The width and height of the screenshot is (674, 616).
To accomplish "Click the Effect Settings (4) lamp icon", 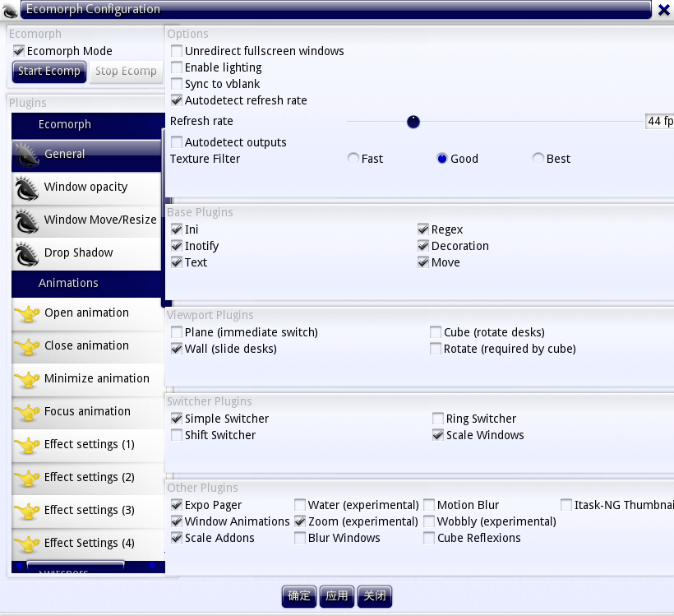I will [x=27, y=544].
